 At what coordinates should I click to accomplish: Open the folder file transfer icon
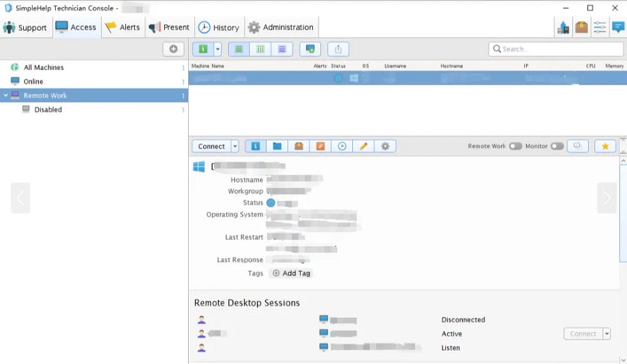click(x=277, y=146)
